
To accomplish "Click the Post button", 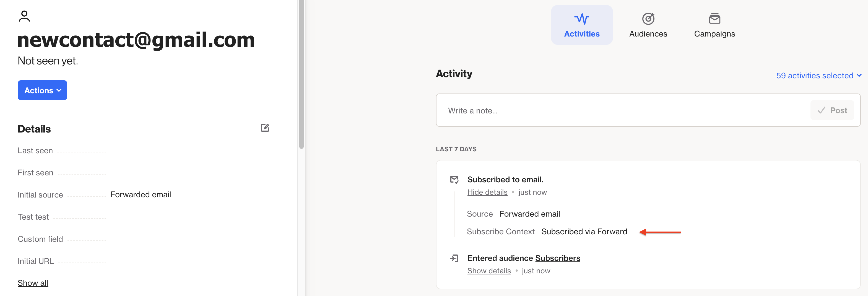I will [832, 110].
